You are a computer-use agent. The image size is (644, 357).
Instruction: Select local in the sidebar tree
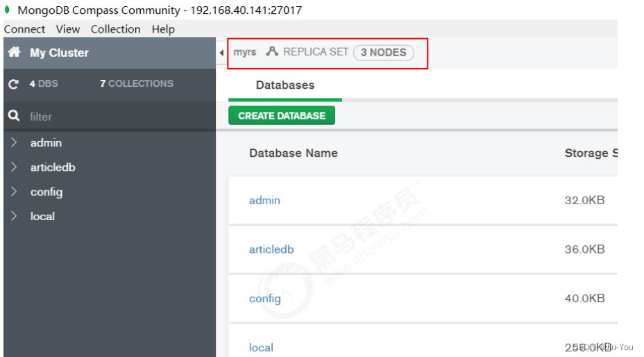[42, 216]
